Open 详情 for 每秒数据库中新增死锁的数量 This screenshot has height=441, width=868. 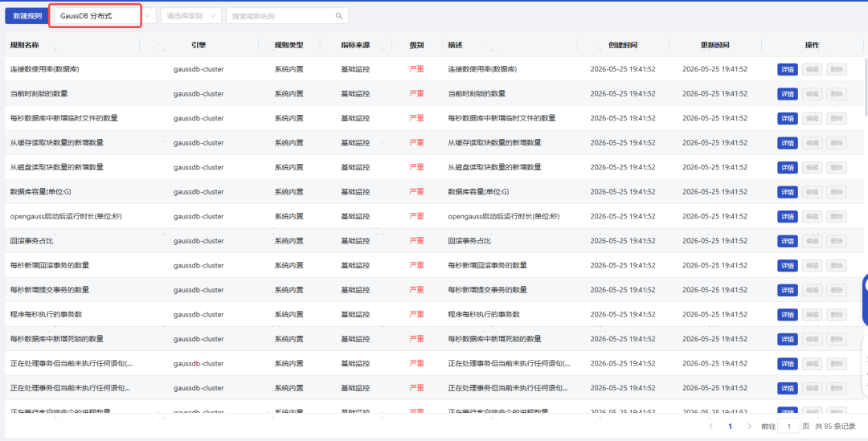[787, 339]
